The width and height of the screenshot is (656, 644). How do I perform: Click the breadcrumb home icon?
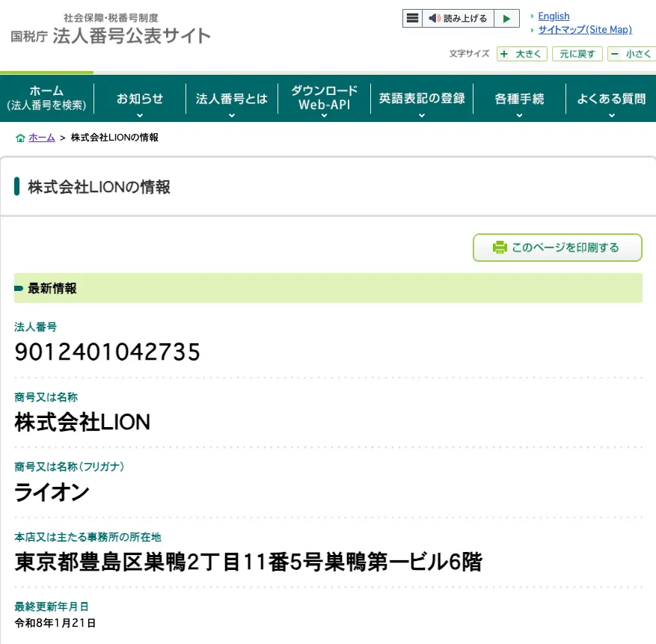(20, 138)
